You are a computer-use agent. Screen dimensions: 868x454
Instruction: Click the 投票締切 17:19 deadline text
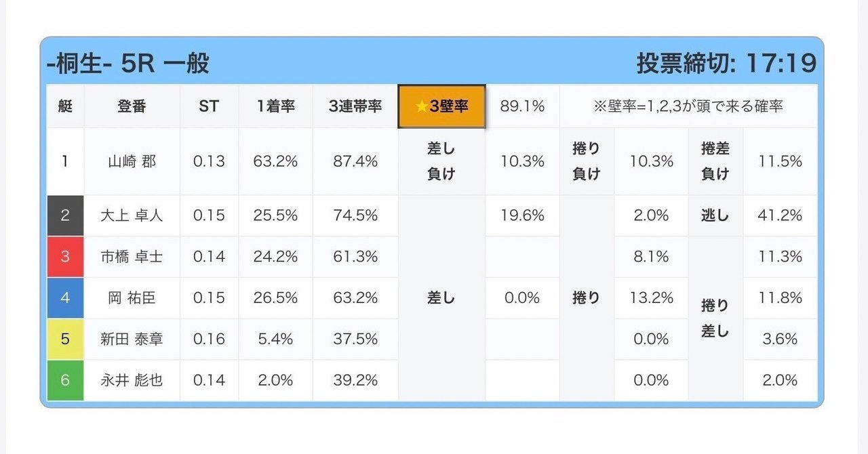726,64
